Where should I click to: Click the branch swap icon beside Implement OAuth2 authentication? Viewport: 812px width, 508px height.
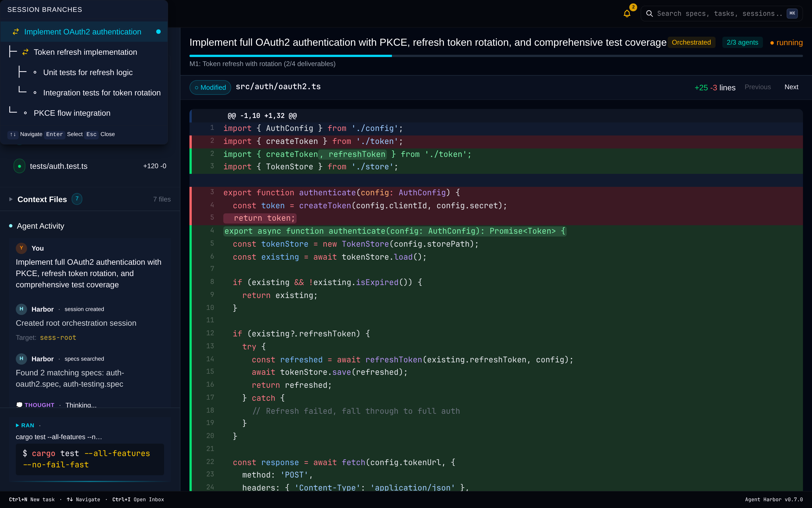[x=16, y=32]
